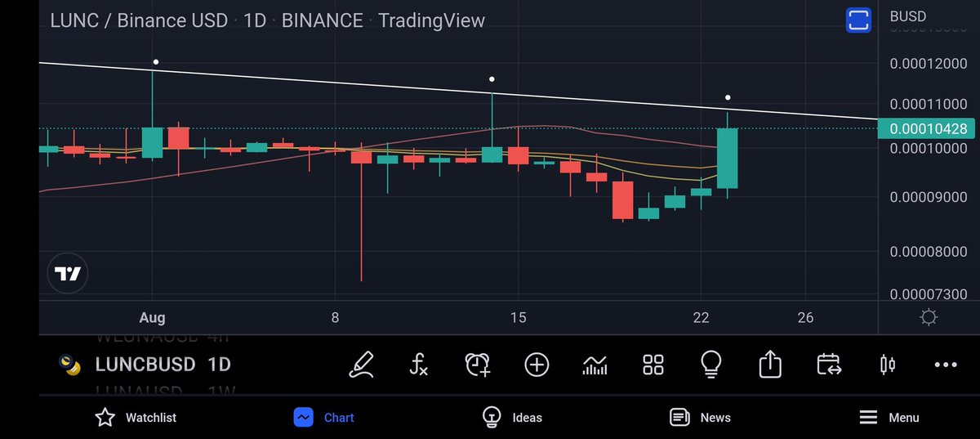Tap the candlestick style icon
Image resolution: width=980 pixels, height=439 pixels.
pyautogui.click(x=888, y=365)
